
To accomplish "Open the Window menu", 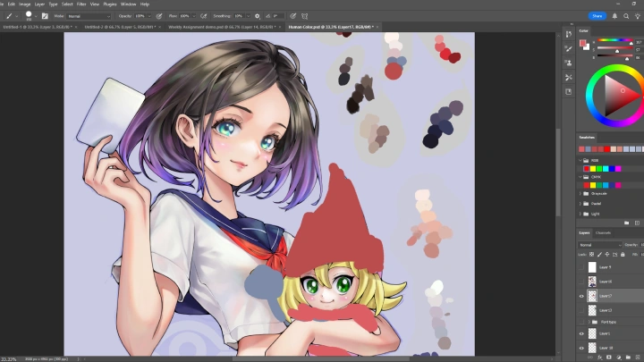I will coord(128,4).
